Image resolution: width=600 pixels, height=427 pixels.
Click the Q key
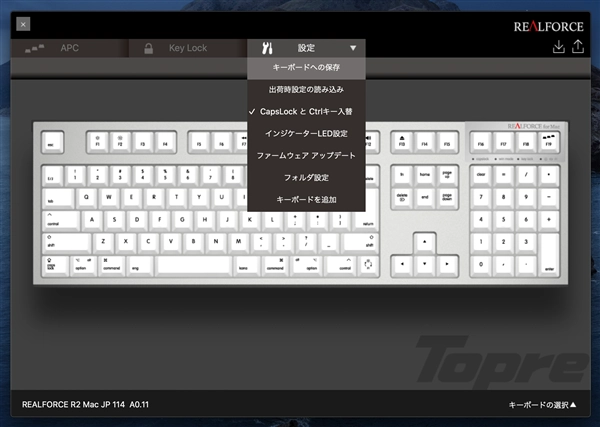point(86,197)
